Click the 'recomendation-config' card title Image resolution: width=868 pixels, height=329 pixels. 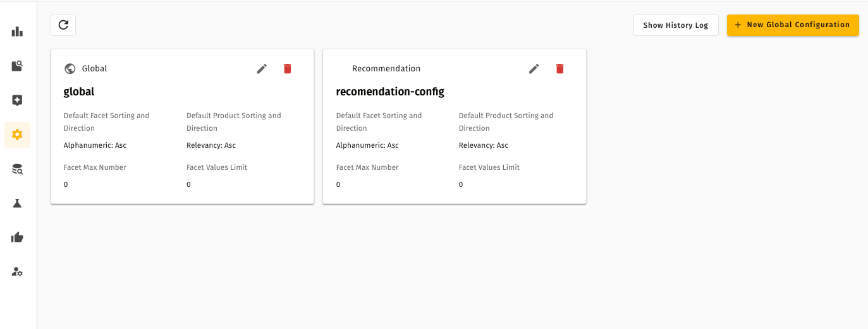click(390, 92)
